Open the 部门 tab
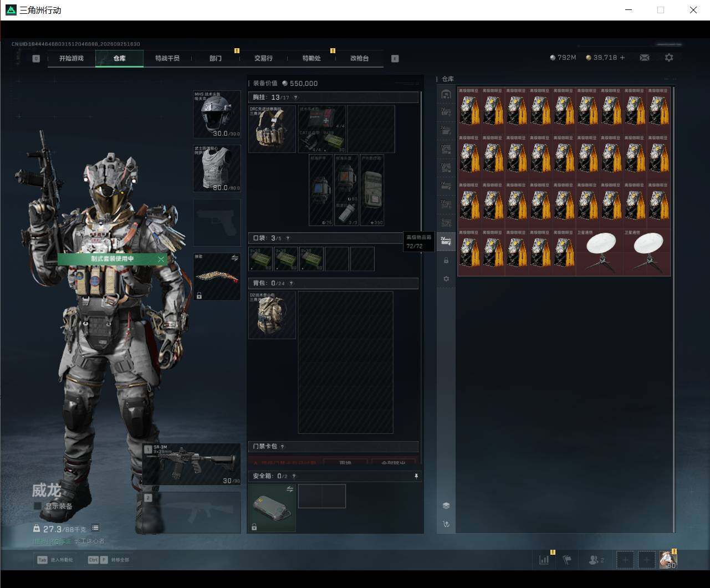The width and height of the screenshot is (710, 588). [x=216, y=58]
